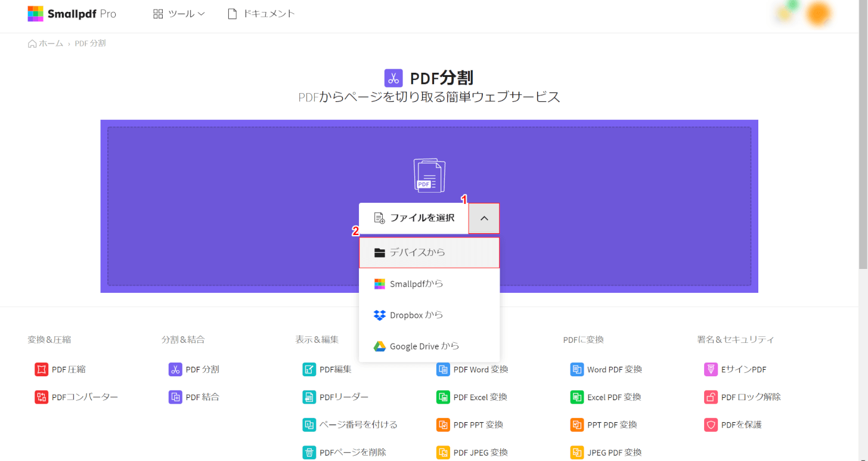Image resolution: width=868 pixels, height=461 pixels.
Task: Click the ページ番号を付ける icon
Action: pos(309,425)
